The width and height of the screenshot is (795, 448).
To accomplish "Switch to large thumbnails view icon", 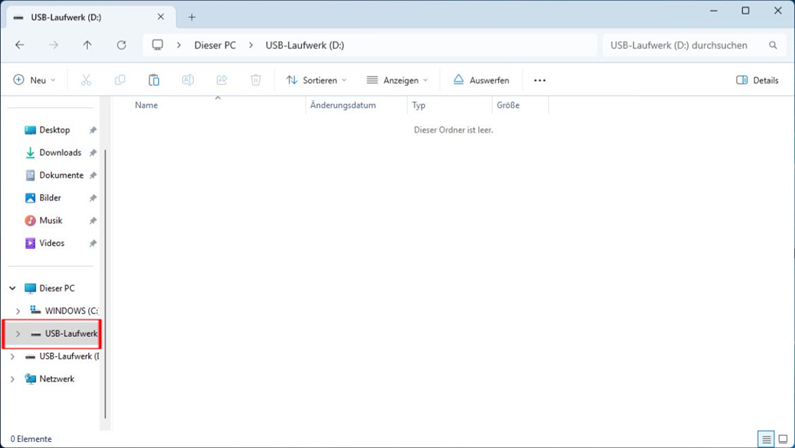I will (x=783, y=439).
